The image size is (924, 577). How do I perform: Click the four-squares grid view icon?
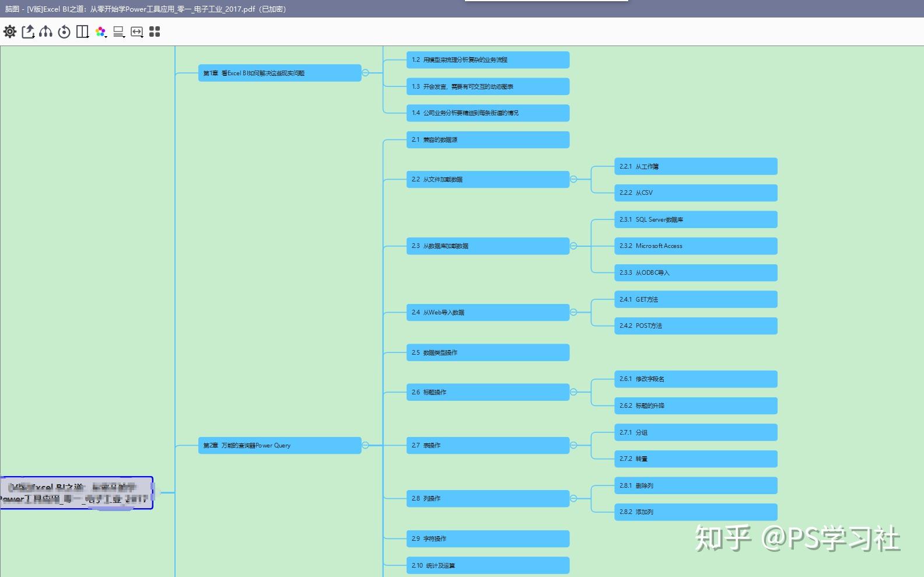155,32
